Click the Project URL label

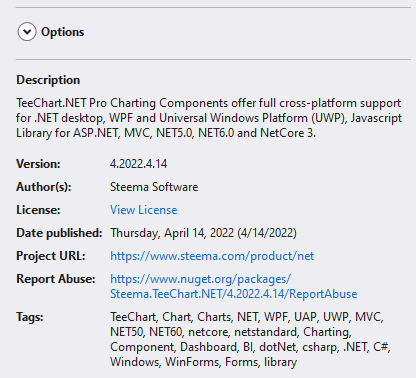tap(51, 256)
